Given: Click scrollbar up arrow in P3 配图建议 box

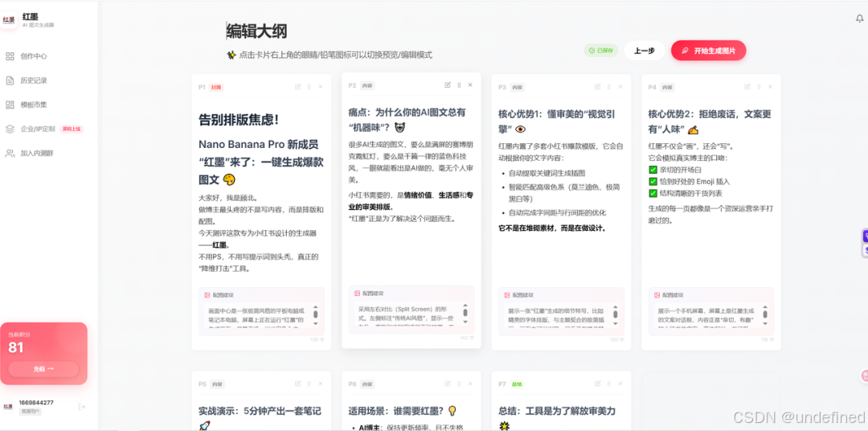Looking at the screenshot, I should coord(616,307).
